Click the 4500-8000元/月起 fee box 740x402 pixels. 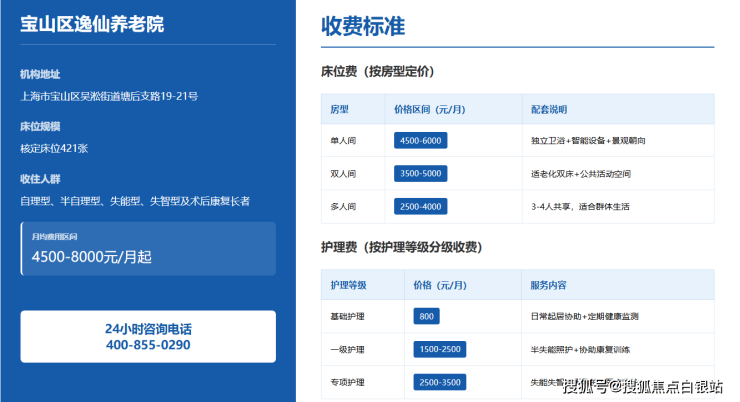[x=148, y=249]
